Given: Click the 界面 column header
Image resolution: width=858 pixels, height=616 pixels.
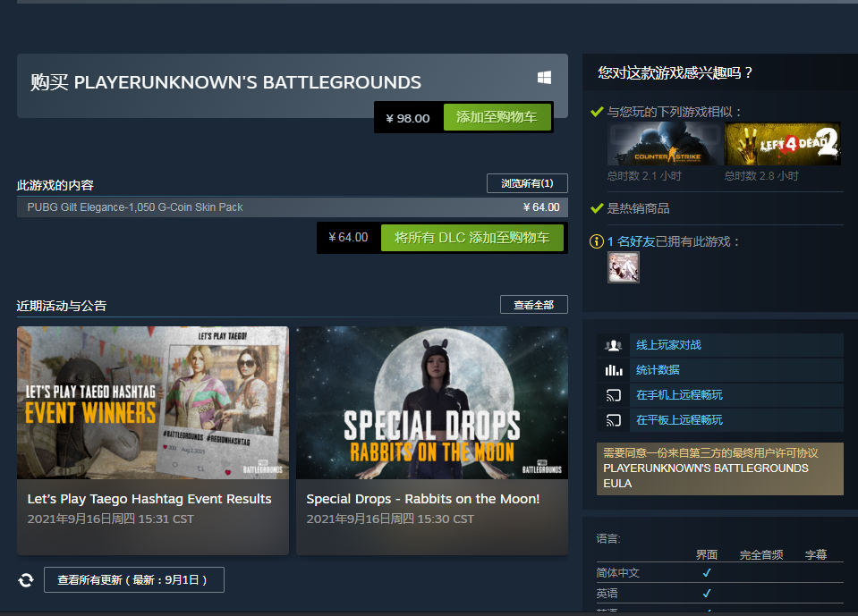Looking at the screenshot, I should click(707, 555).
